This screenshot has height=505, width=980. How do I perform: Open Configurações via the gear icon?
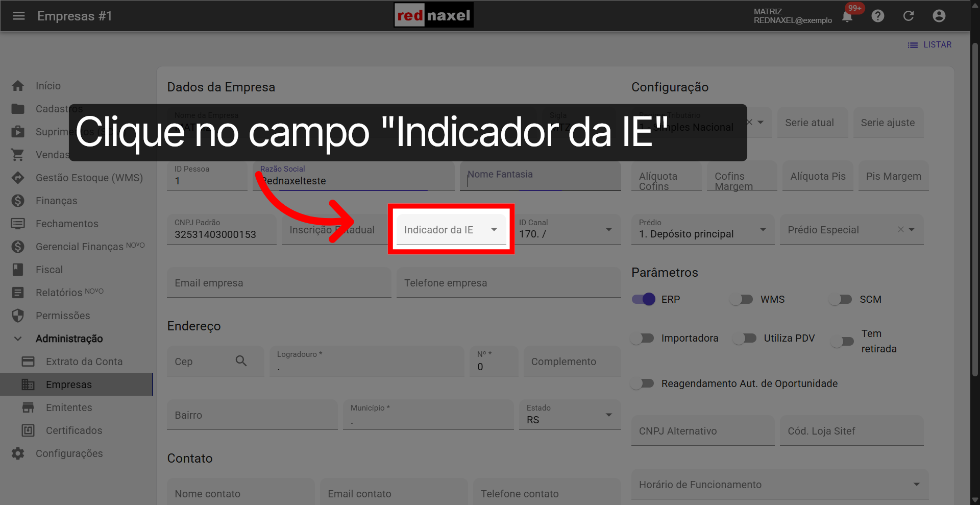pos(18,453)
